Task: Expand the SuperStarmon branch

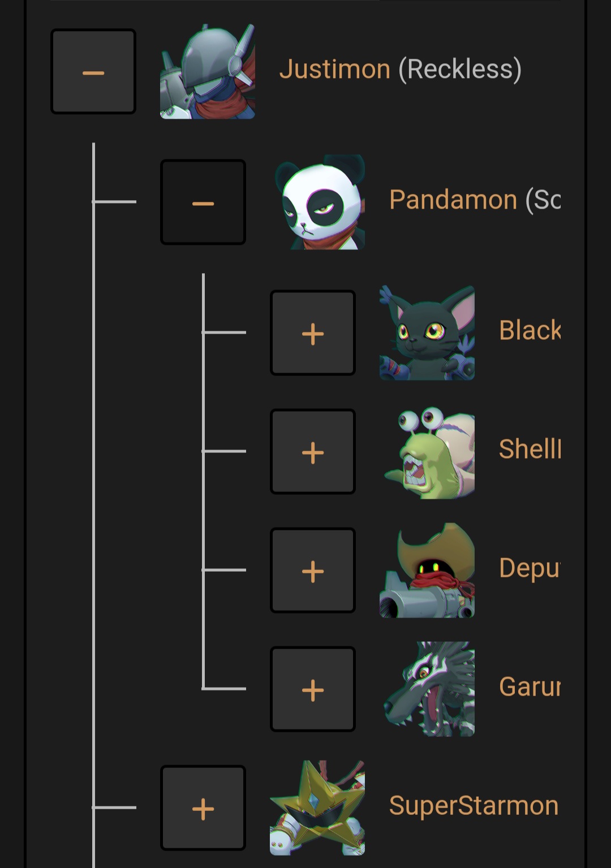Action: click(203, 808)
